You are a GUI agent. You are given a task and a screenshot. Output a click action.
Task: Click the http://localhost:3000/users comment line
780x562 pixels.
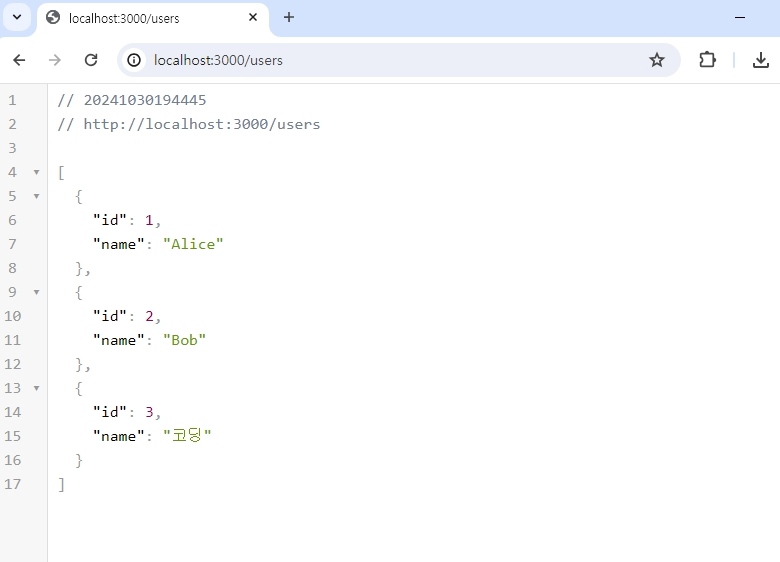click(189, 124)
